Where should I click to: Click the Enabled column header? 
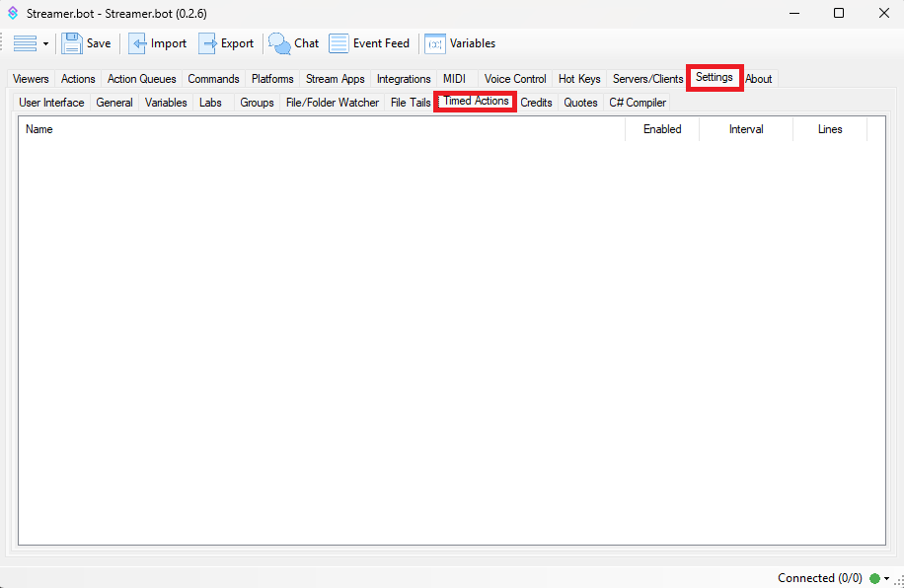pyautogui.click(x=662, y=129)
